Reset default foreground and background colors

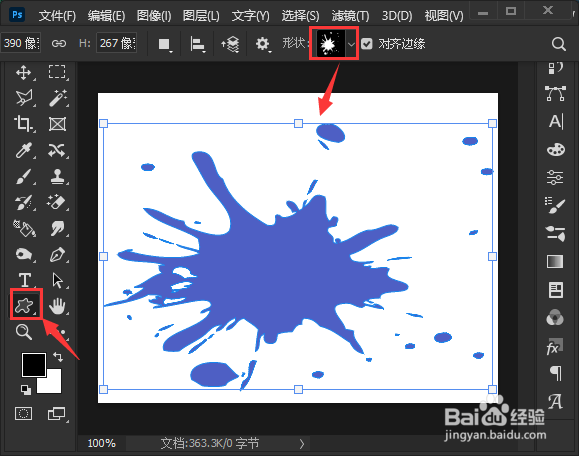point(26,390)
